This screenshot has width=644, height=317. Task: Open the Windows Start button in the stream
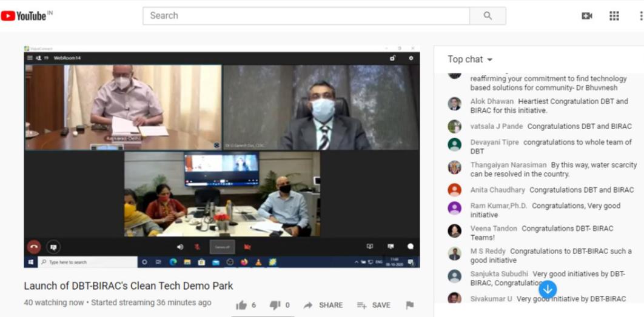(x=30, y=262)
